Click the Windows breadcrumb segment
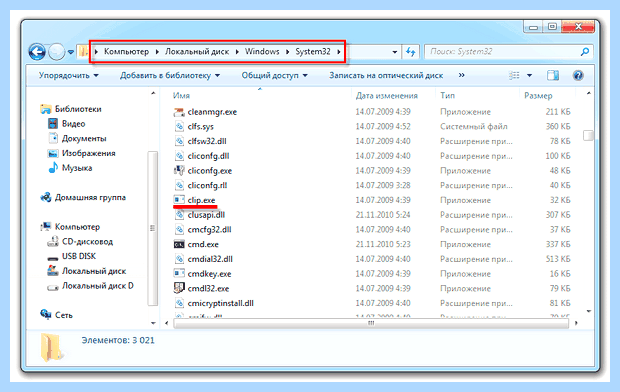The height and width of the screenshot is (392, 620). 262,51
